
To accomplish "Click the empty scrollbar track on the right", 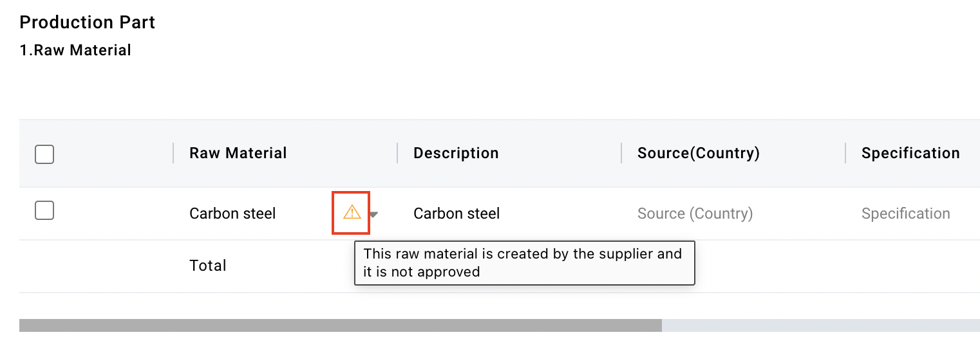I will pyautogui.click(x=820, y=325).
